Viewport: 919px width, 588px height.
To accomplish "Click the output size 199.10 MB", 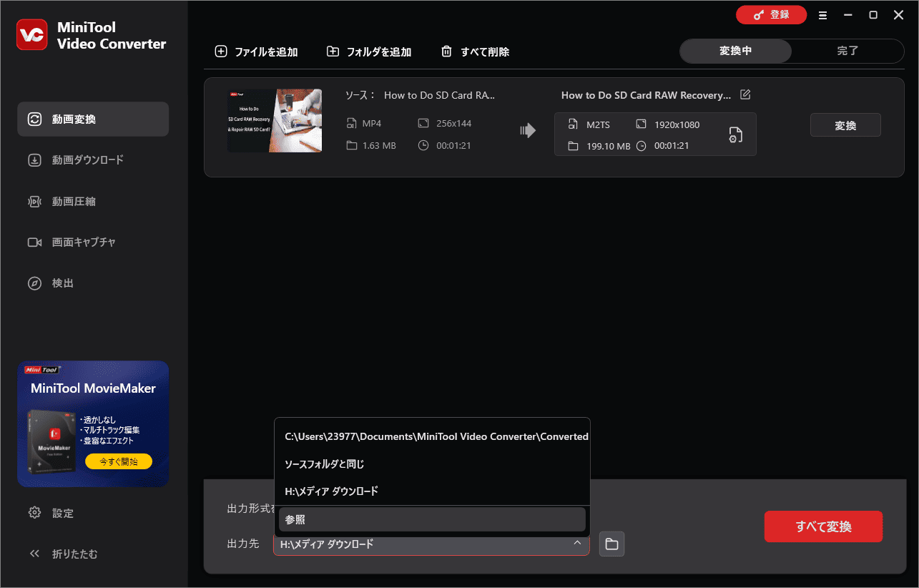I will [609, 146].
